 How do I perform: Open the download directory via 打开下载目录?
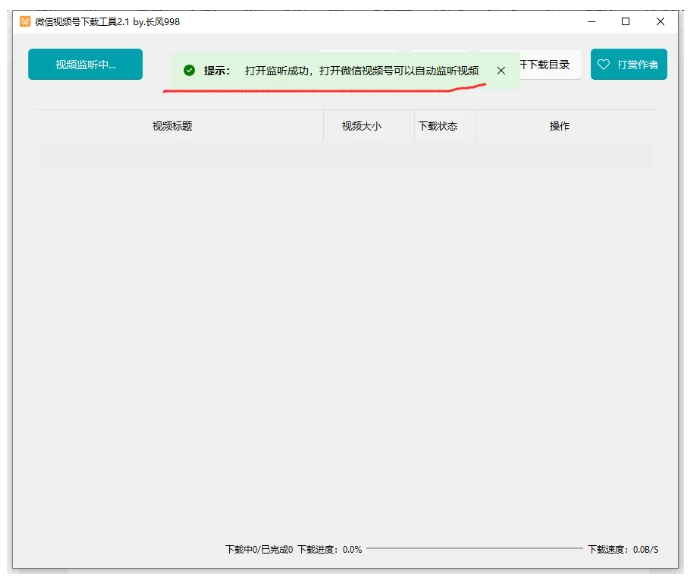point(547,65)
